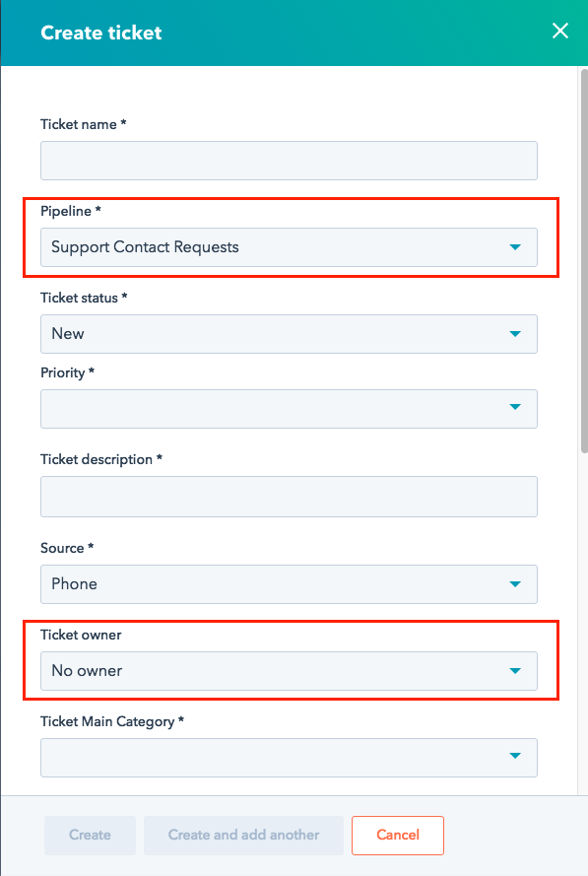Click the Ticket owner dropdown arrow

point(515,671)
